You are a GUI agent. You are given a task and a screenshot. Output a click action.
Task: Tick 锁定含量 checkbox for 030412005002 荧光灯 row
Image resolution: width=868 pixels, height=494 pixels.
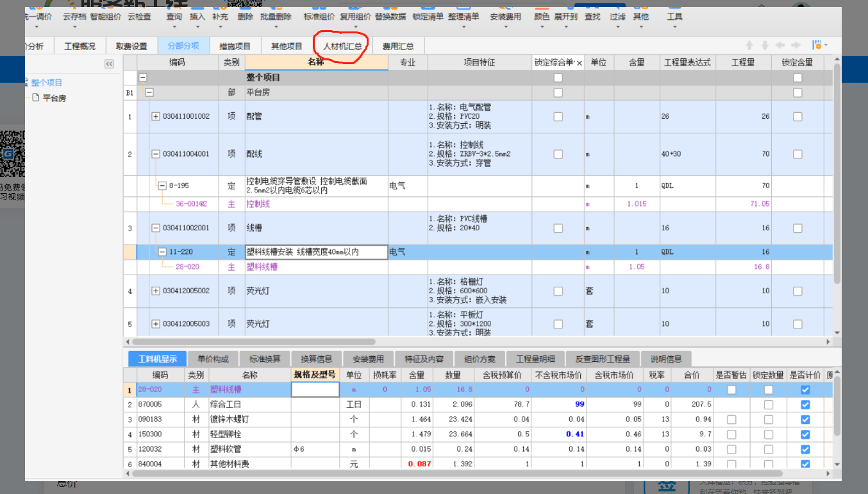pos(797,291)
